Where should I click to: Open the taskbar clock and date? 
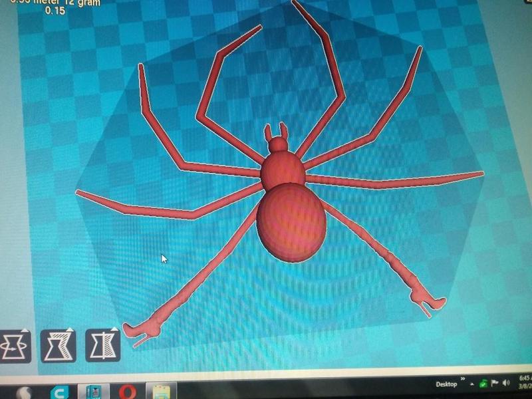pos(525,382)
